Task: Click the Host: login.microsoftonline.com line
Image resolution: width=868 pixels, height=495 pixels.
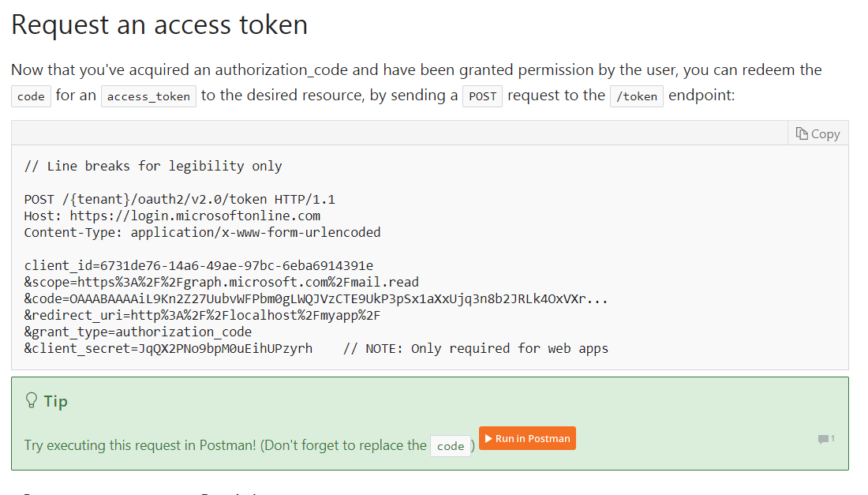Action: pyautogui.click(x=172, y=216)
